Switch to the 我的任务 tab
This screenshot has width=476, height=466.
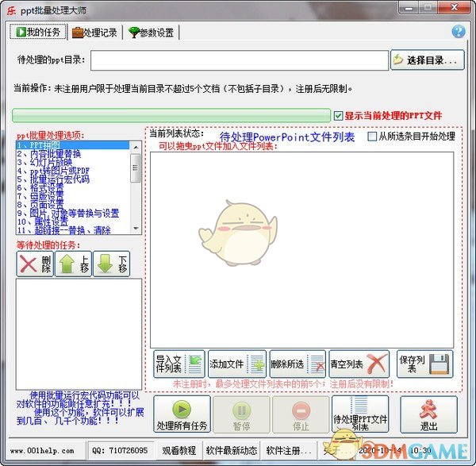[x=38, y=32]
